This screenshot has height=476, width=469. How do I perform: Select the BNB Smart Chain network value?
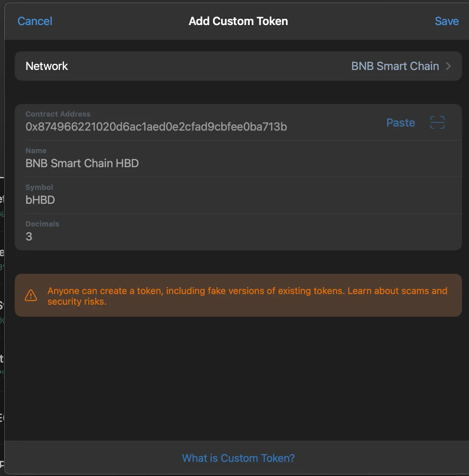click(x=395, y=66)
